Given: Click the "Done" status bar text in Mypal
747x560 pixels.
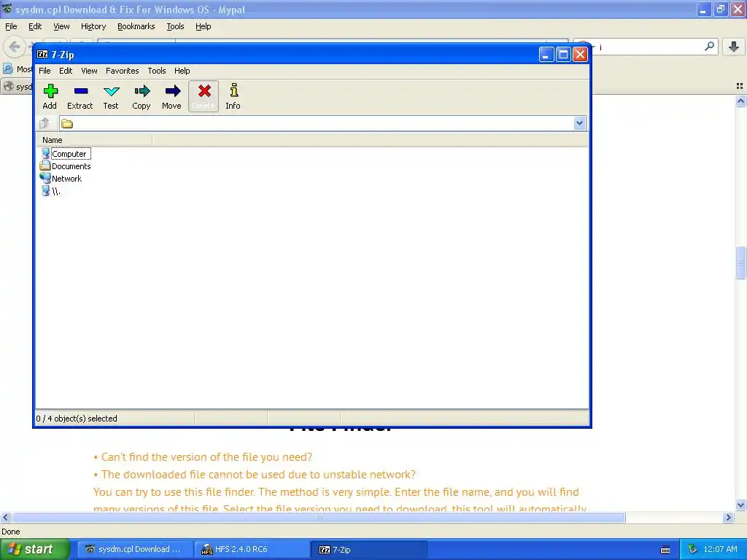Looking at the screenshot, I should 11,532.
